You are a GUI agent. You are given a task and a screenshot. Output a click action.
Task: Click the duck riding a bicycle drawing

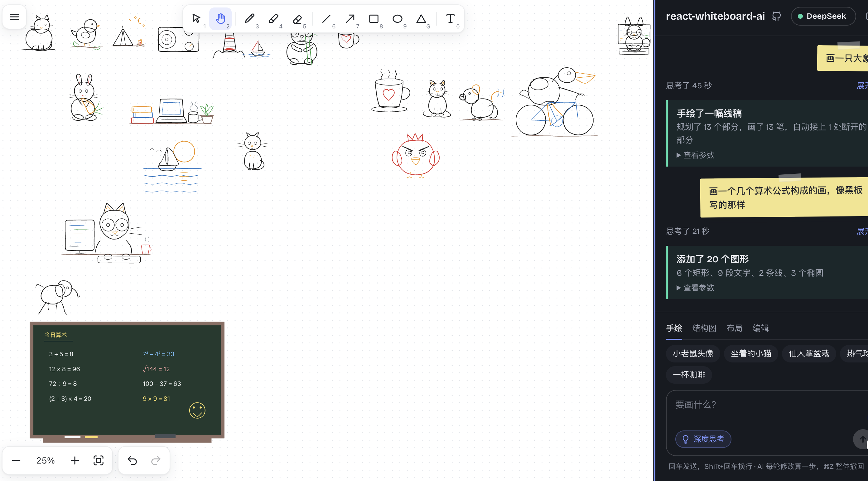555,102
